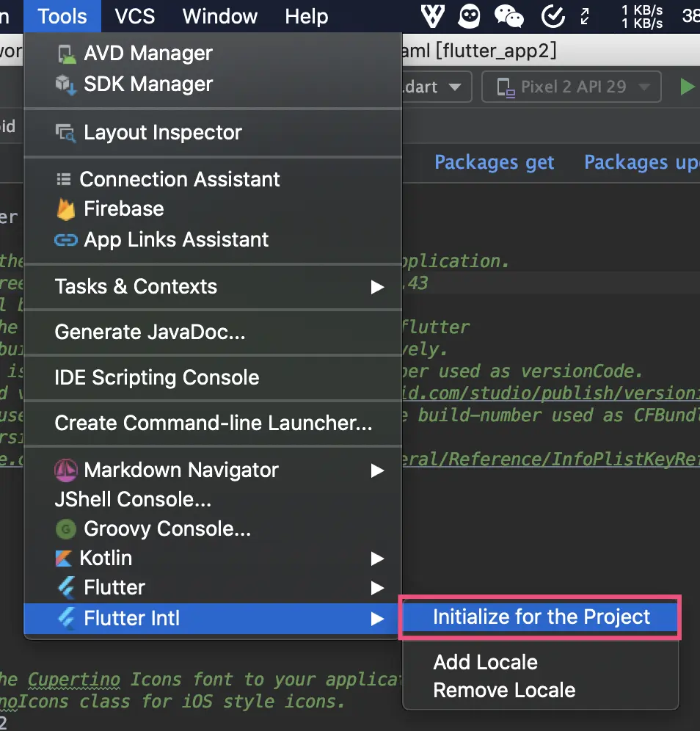Expand the Kotlin submenu arrow

377,559
